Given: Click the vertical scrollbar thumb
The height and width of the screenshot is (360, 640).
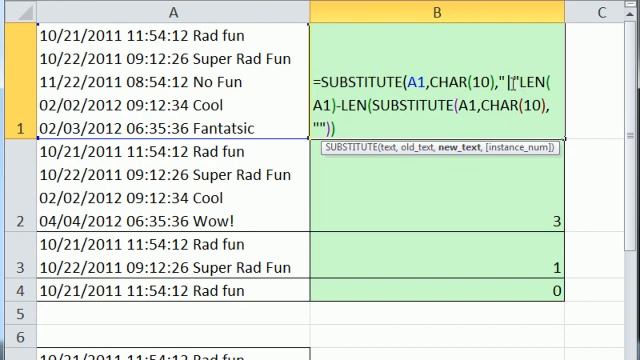Looking at the screenshot, I should 631,136.
